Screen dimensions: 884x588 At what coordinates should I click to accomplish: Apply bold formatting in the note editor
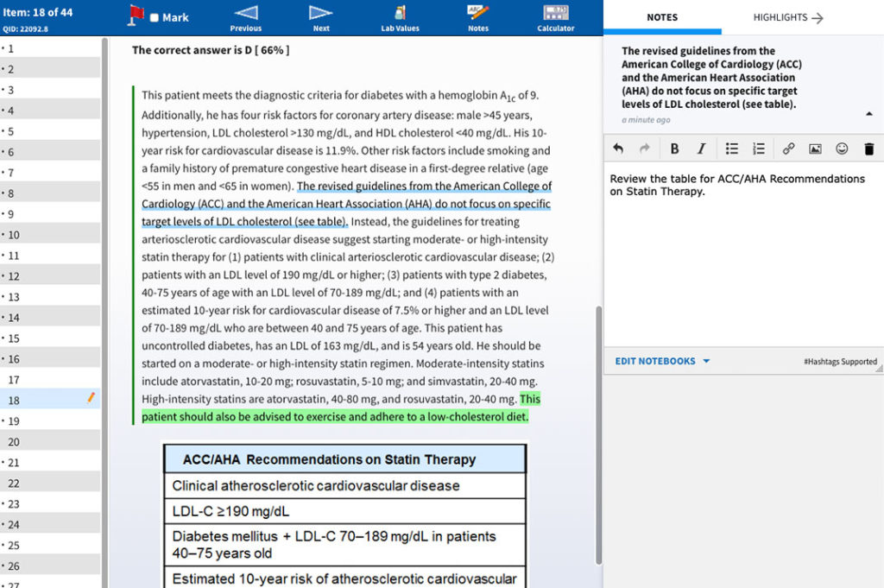tap(674, 148)
